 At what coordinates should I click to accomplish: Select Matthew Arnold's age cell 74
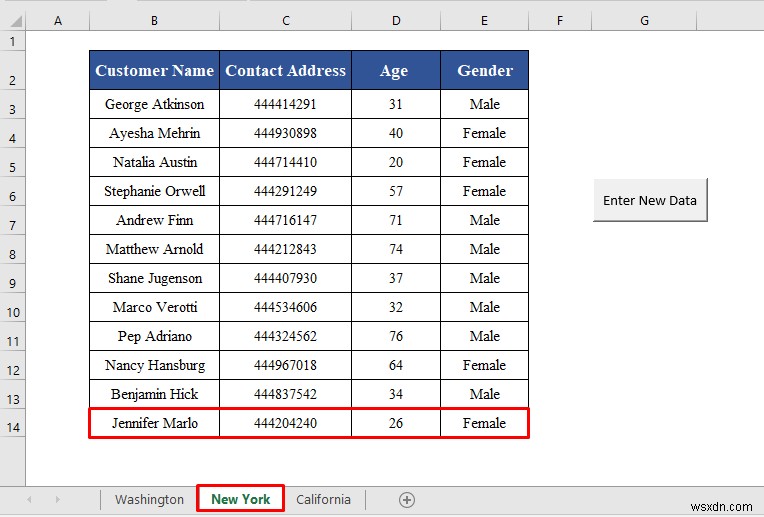396,249
